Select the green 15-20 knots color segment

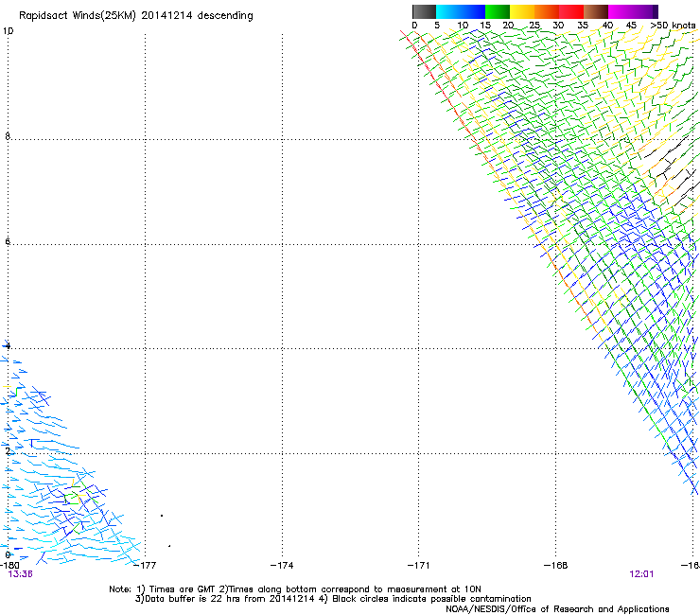pyautogui.click(x=498, y=11)
